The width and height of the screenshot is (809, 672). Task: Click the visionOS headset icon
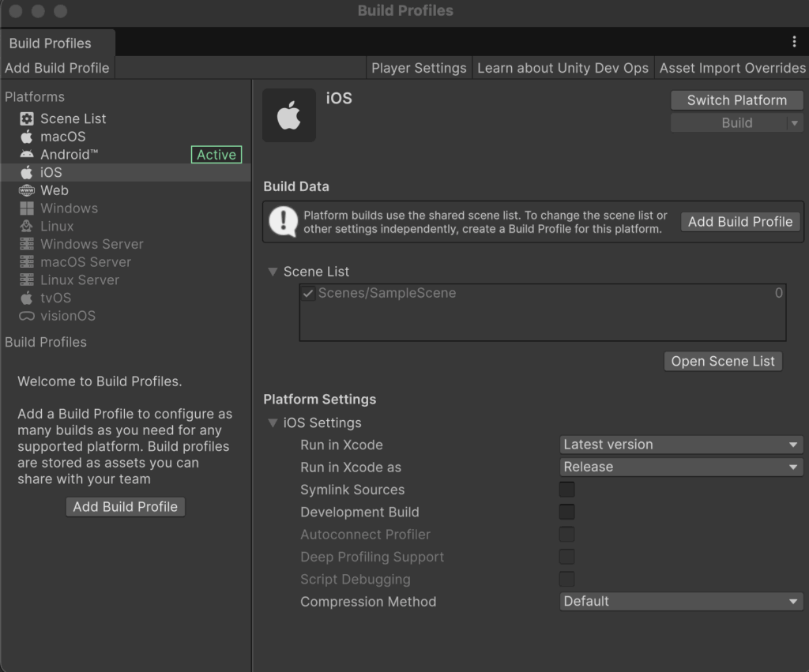tap(27, 316)
